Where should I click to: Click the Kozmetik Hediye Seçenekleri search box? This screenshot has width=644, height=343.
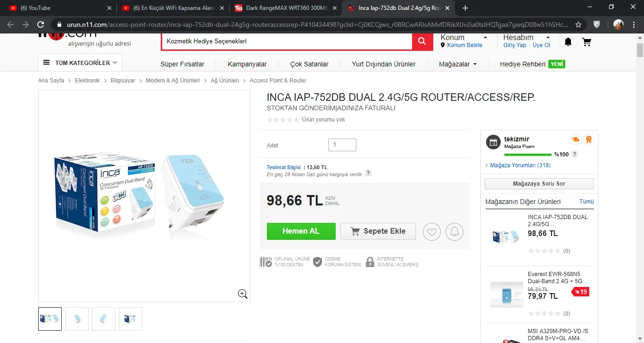(287, 41)
